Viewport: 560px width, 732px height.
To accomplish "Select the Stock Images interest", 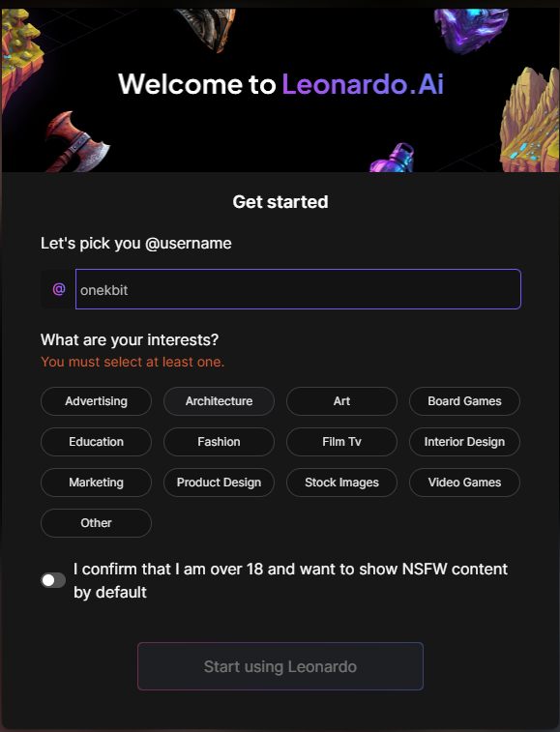I will point(341,483).
